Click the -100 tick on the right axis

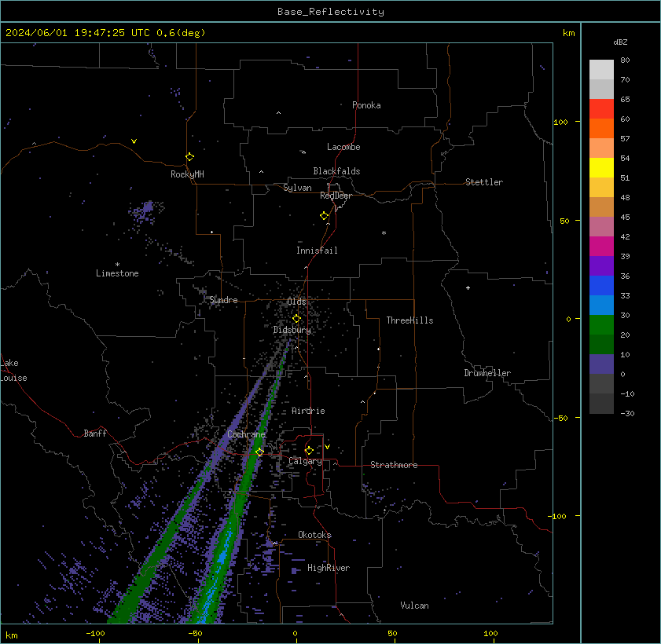tap(559, 517)
